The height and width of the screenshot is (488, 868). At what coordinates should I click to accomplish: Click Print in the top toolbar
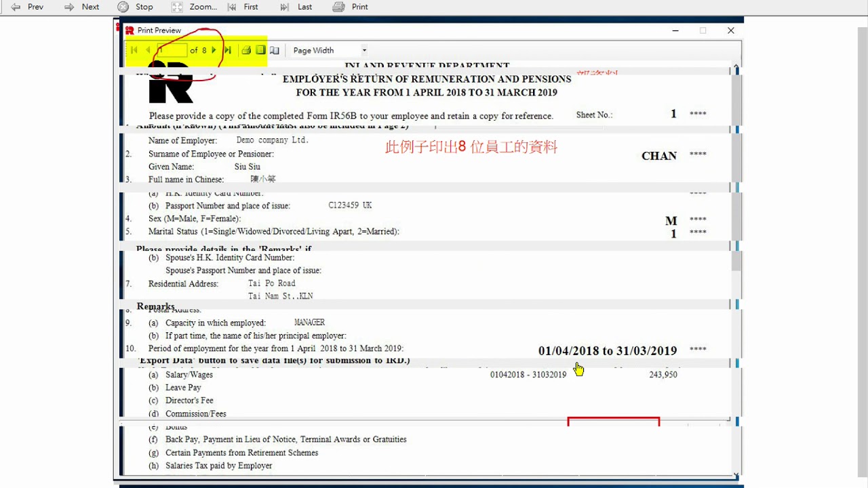[351, 7]
